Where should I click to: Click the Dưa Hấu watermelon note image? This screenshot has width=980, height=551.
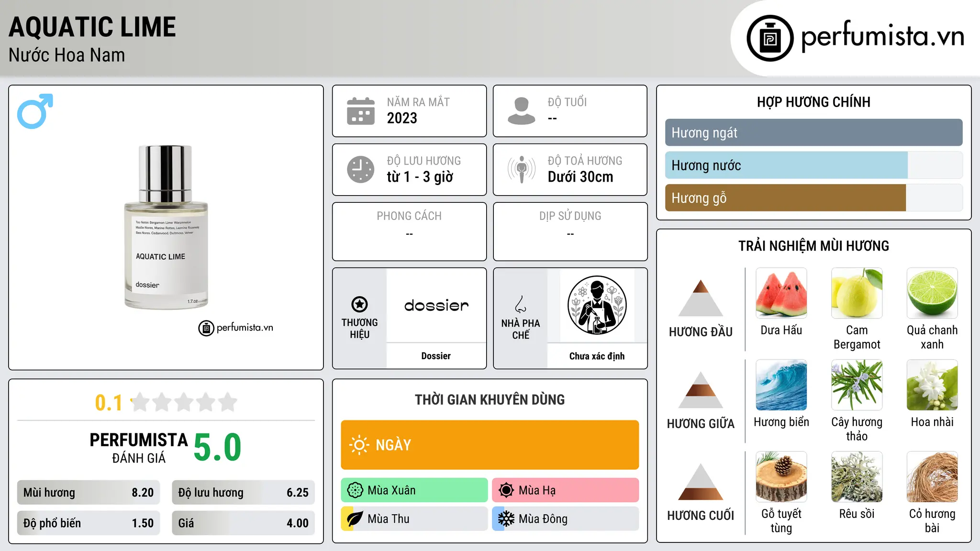[x=781, y=293]
